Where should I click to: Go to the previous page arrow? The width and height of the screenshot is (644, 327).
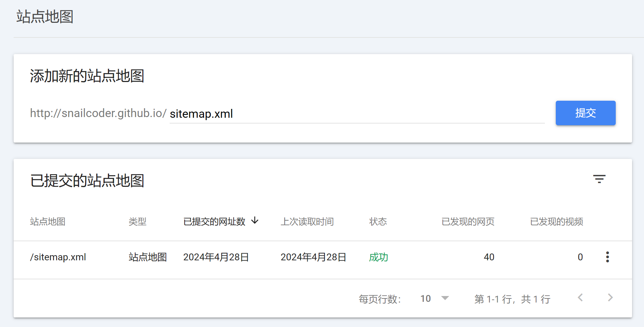click(580, 298)
